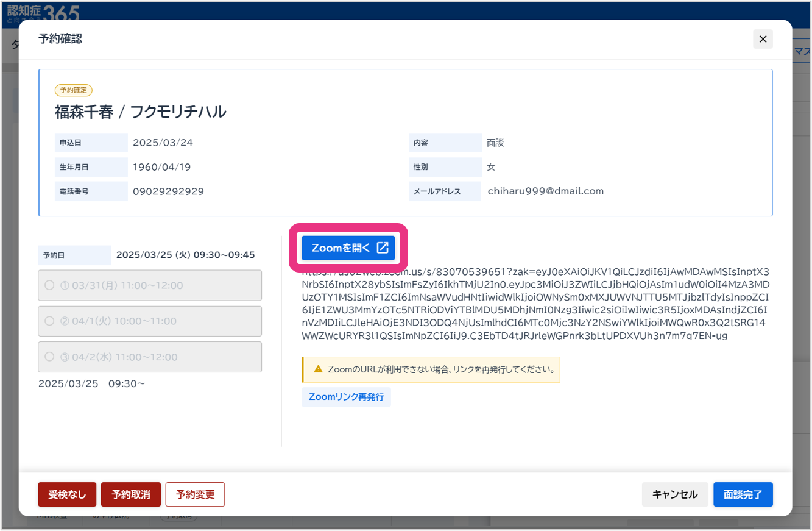812x531 pixels.
Task: Click the 予約確定 status badge
Action: click(73, 90)
